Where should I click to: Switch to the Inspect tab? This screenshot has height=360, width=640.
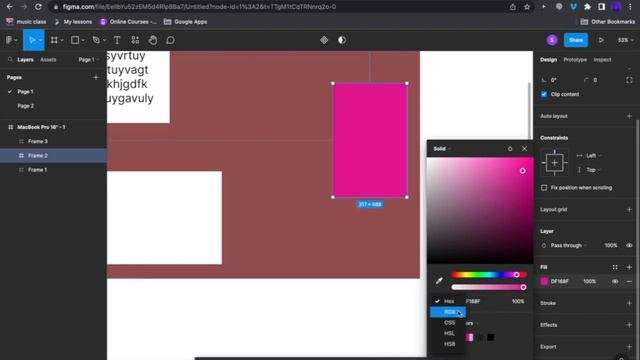click(x=602, y=60)
